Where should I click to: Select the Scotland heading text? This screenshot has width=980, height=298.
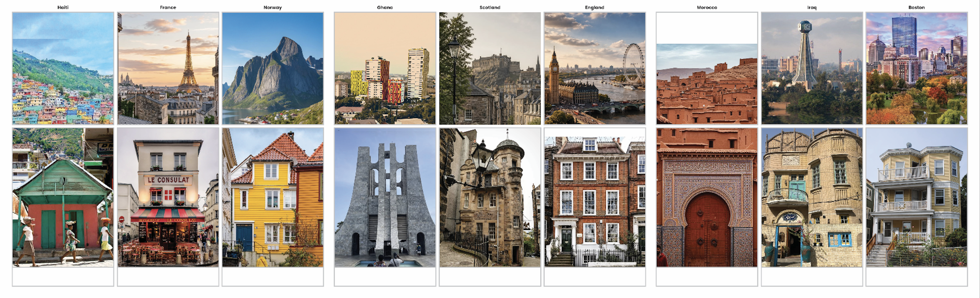pyautogui.click(x=490, y=7)
